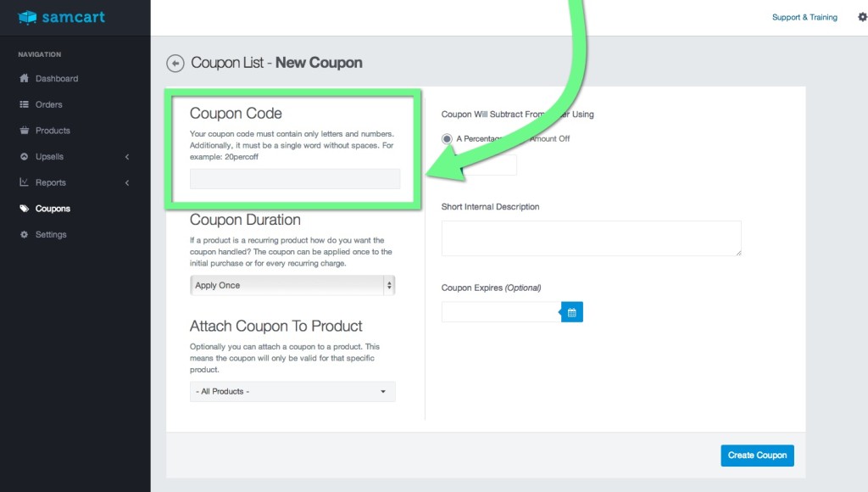Open the Apply Once duration dropdown
This screenshot has height=492, width=868.
click(x=292, y=285)
